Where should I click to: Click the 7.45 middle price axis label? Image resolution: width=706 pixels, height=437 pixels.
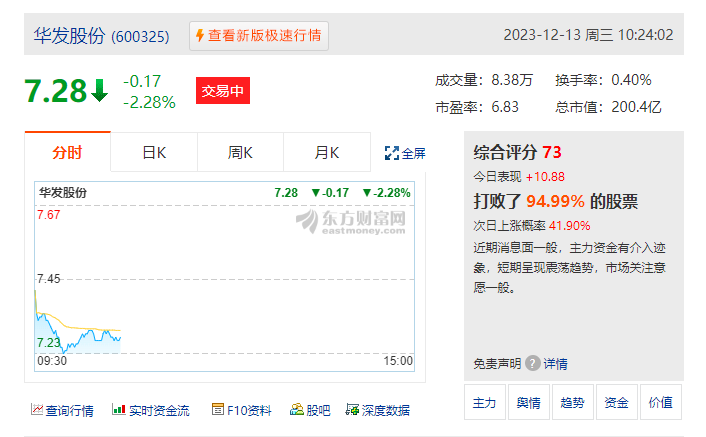(49, 279)
